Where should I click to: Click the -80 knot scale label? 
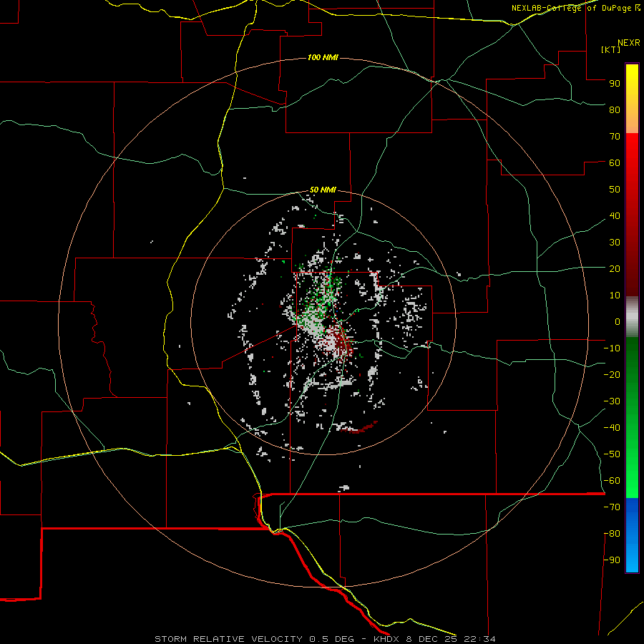click(x=612, y=534)
